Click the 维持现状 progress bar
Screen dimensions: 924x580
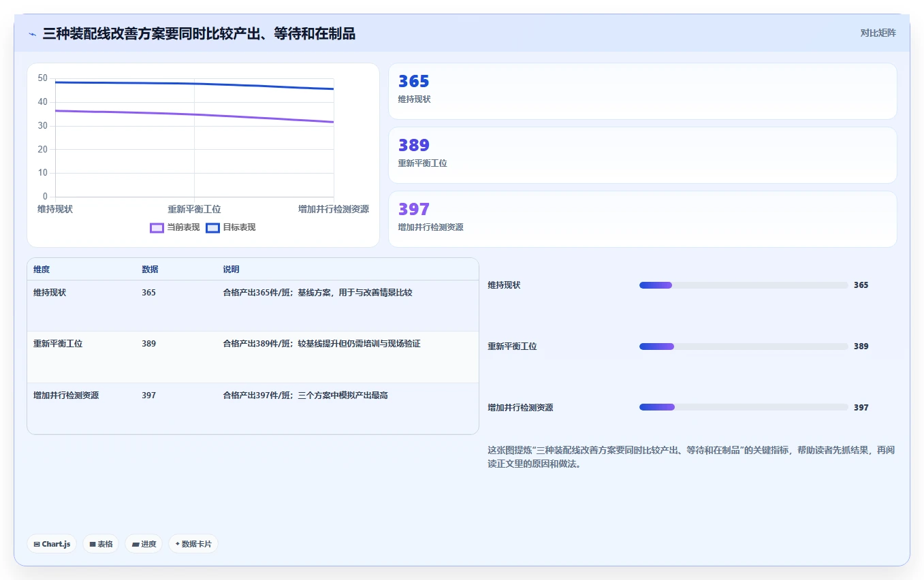(x=744, y=285)
